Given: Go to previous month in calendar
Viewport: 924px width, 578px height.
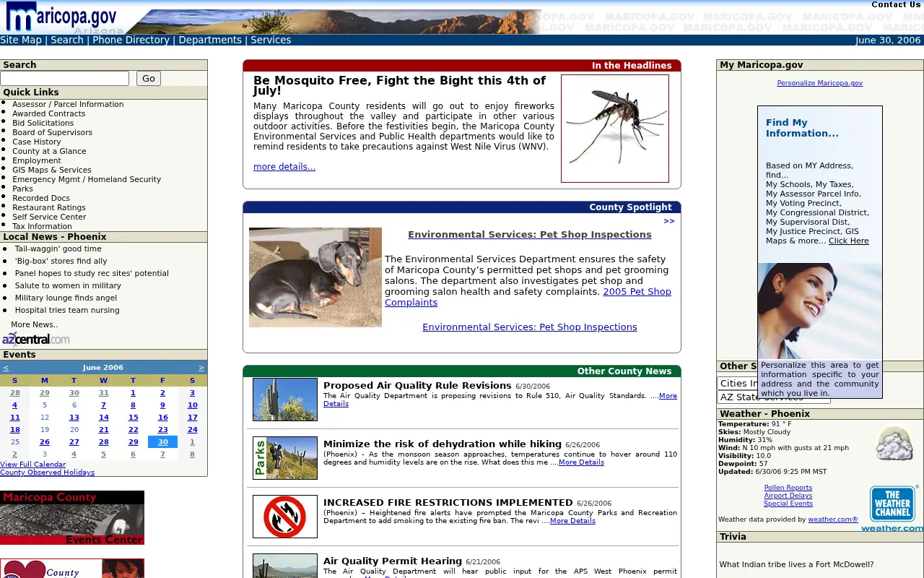Looking at the screenshot, I should pyautogui.click(x=6, y=368).
